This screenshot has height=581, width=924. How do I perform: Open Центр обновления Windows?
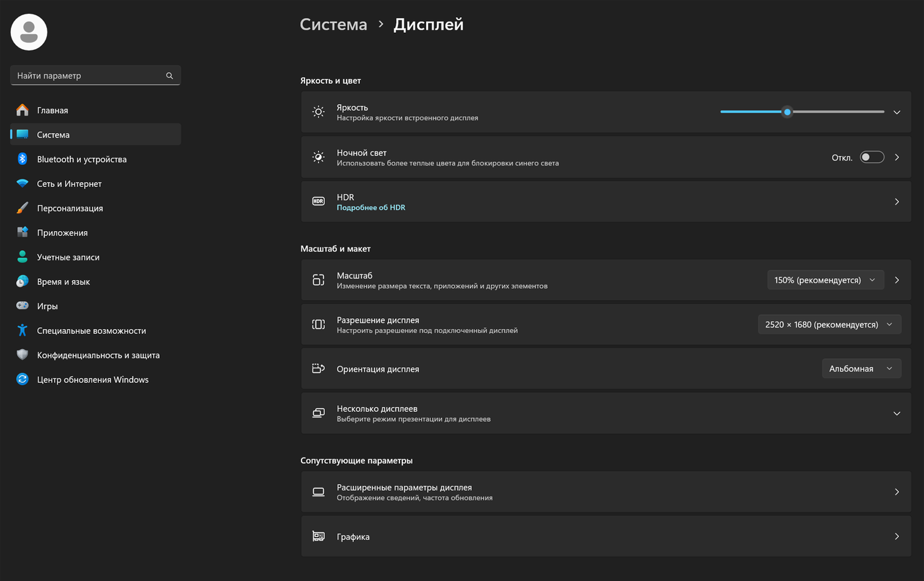click(x=95, y=379)
